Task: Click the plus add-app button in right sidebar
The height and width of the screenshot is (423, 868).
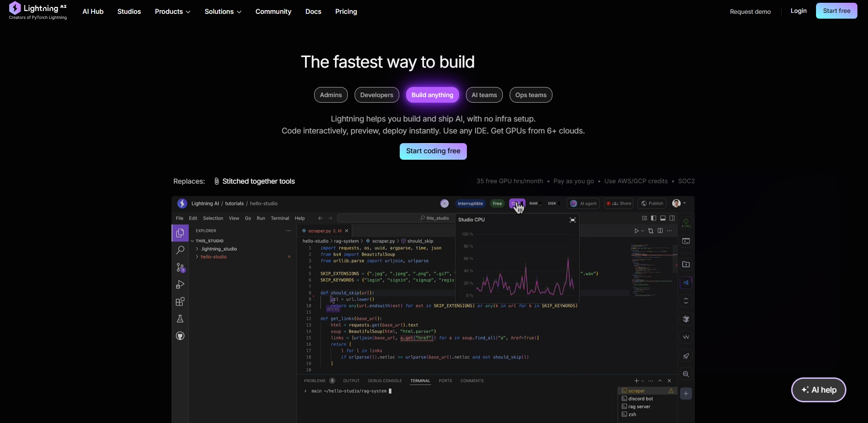Action: [686, 394]
